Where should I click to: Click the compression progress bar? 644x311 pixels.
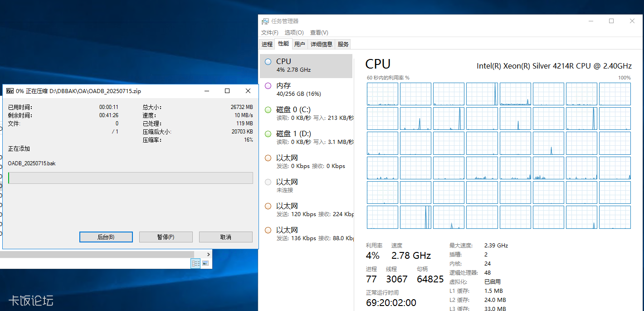click(x=131, y=178)
